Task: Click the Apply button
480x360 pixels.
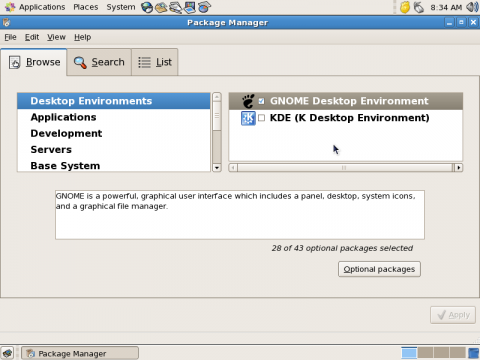Action: tap(453, 315)
